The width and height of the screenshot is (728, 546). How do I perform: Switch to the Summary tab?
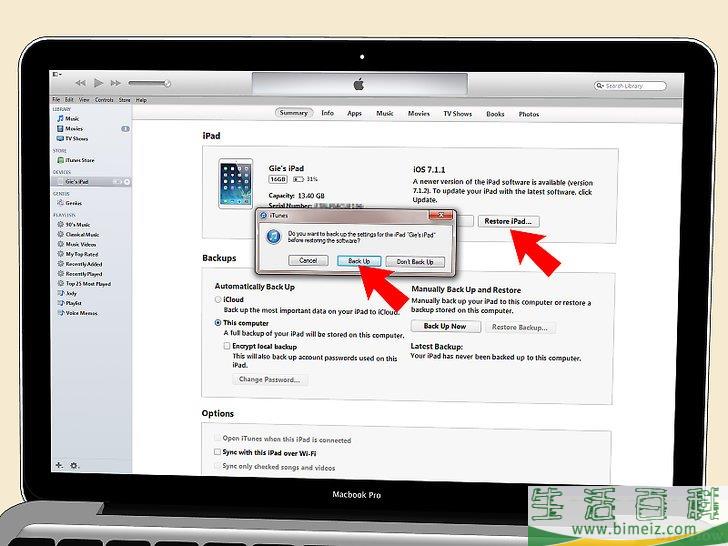[294, 113]
